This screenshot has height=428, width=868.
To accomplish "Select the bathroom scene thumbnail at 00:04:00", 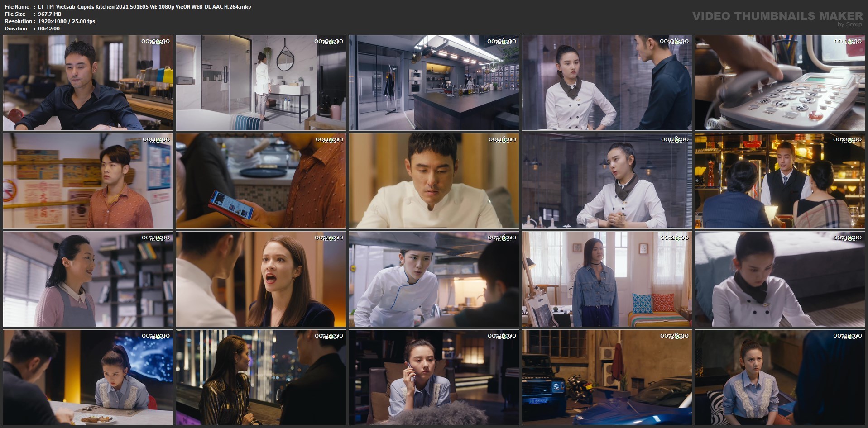I will (x=261, y=83).
